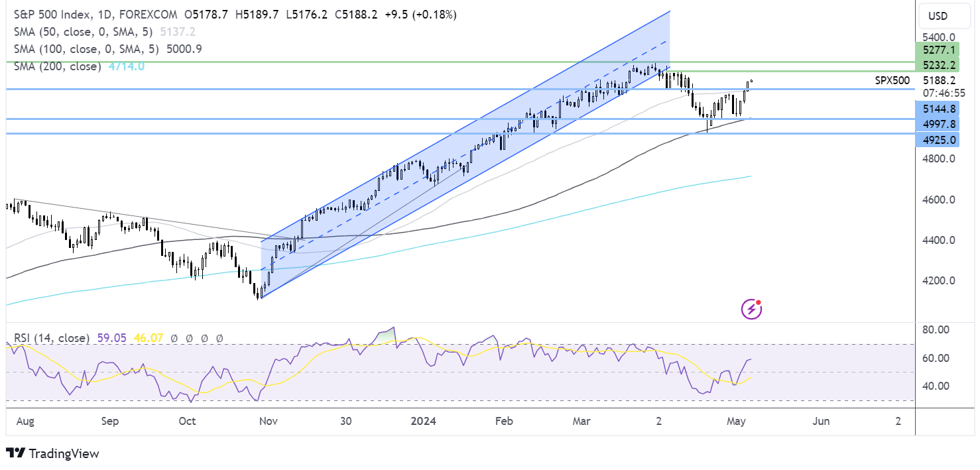Click the 5277.1 green price label

[938, 50]
